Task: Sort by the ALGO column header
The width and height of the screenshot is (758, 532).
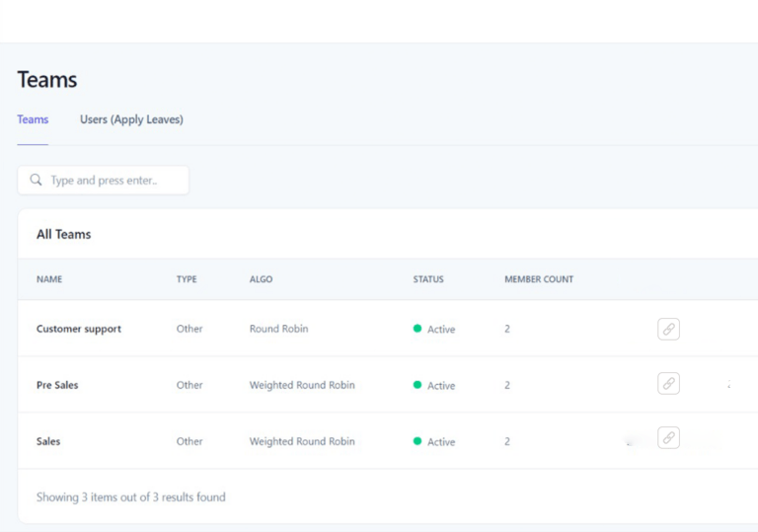Action: coord(261,279)
